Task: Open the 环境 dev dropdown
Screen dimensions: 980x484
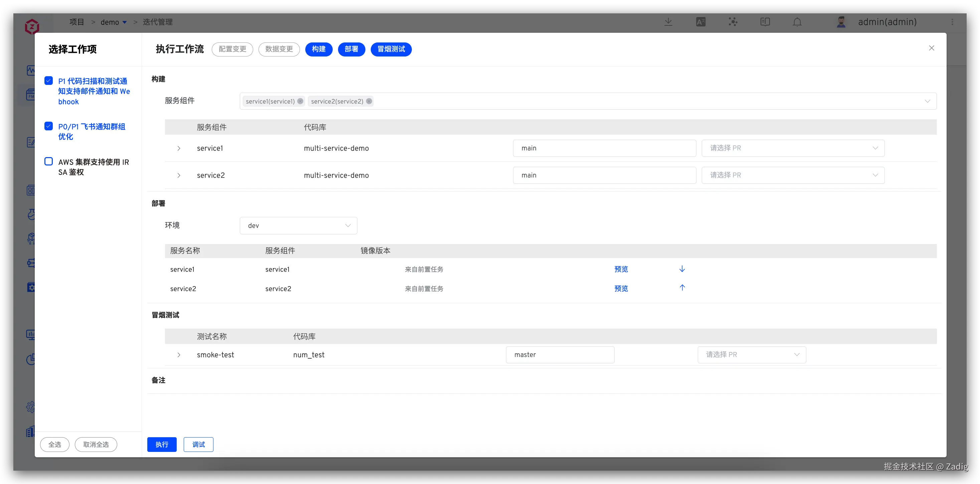Action: [x=298, y=225]
